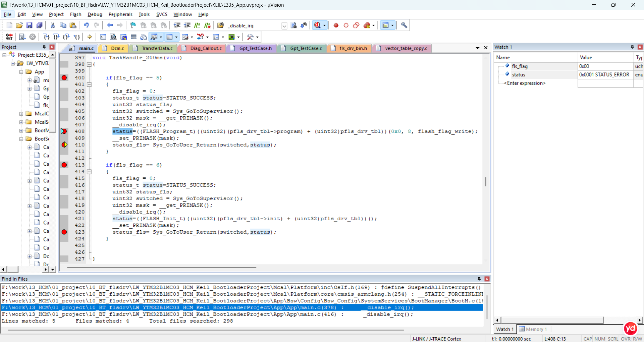Open the Debug menu
This screenshot has width=644, height=342.
pyautogui.click(x=95, y=14)
